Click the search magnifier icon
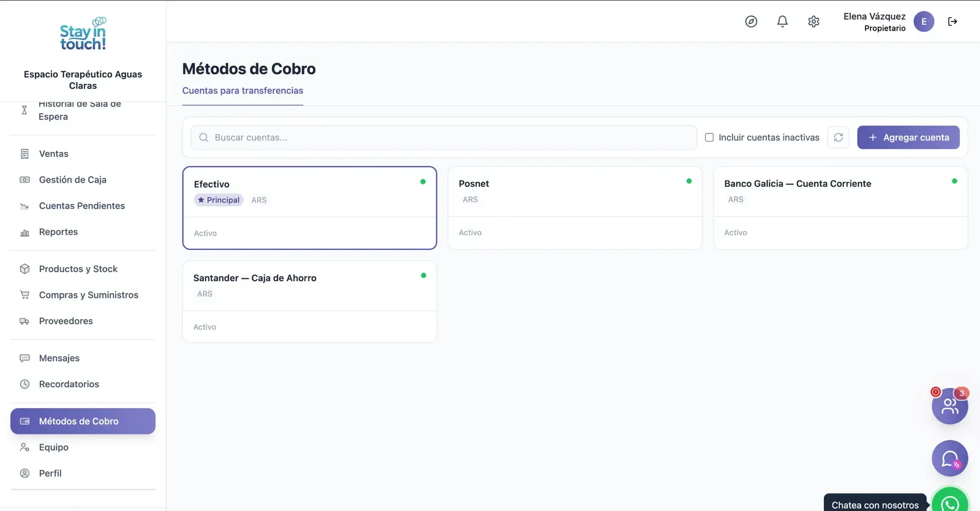The height and width of the screenshot is (511, 980). pyautogui.click(x=204, y=137)
